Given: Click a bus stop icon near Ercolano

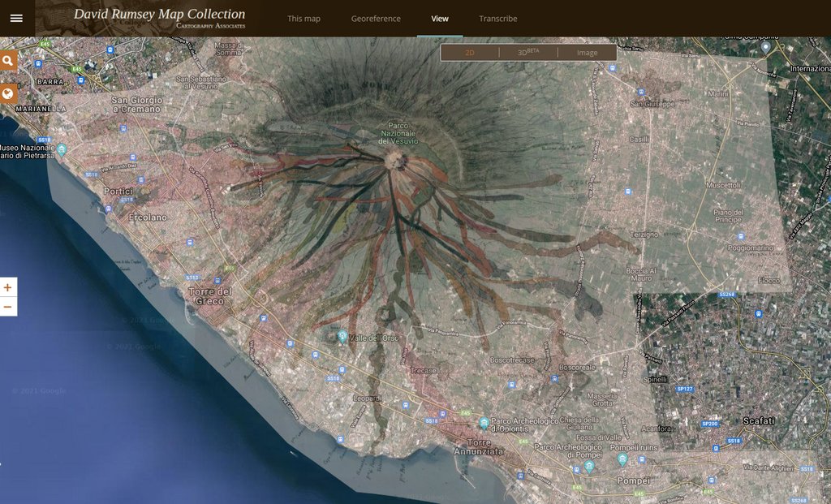Looking at the screenshot, I should pyautogui.click(x=109, y=209).
